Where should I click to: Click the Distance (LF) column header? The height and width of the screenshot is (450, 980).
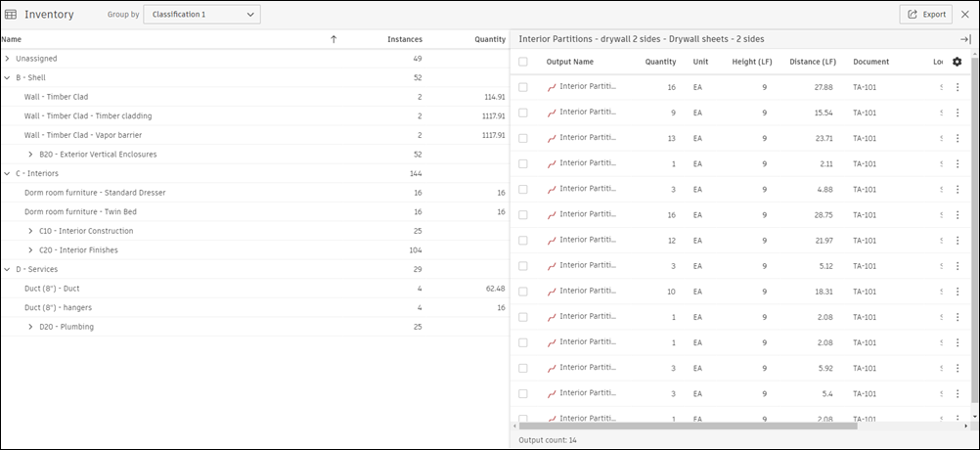coord(812,62)
